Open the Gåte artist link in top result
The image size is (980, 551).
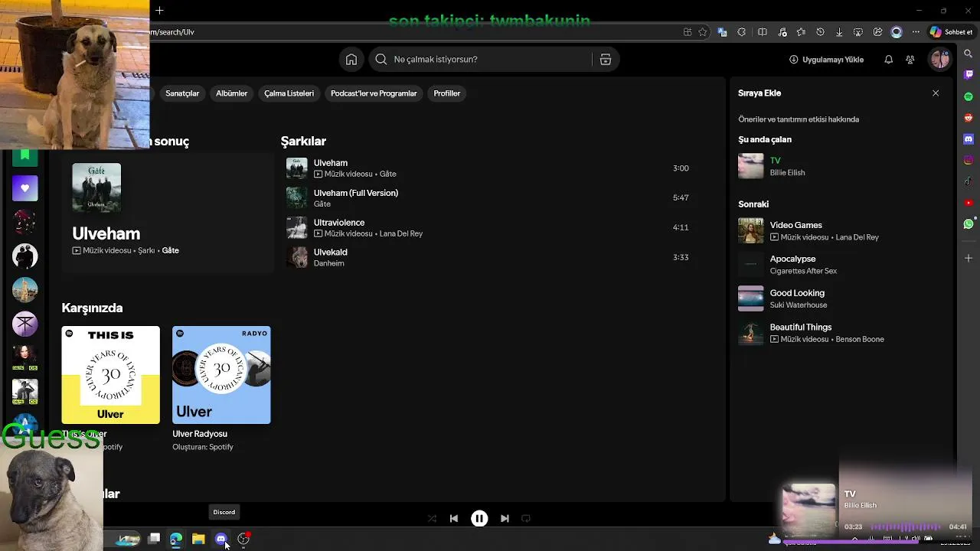click(x=170, y=251)
